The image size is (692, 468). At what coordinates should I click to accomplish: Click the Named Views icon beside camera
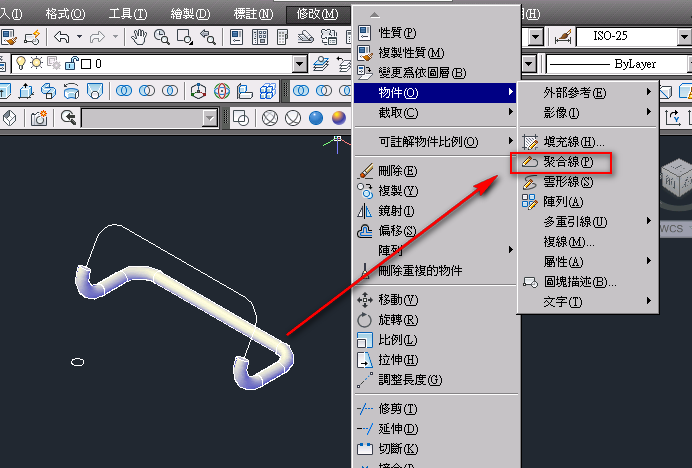pos(68,117)
